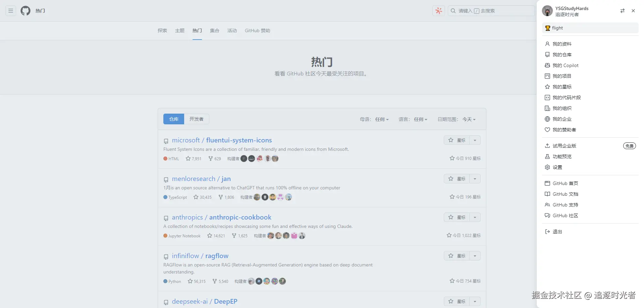Screen dimensions: 644x308
Task: Star the fluentui-system-icons repository
Action: pos(457,140)
